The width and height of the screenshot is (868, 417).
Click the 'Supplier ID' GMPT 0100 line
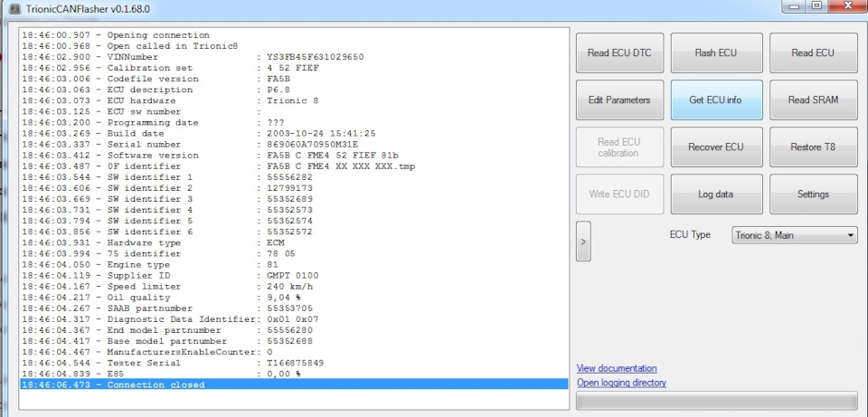tap(294, 276)
